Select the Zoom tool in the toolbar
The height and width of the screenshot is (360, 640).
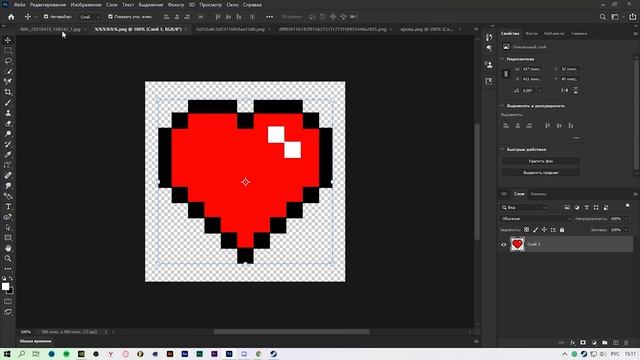[x=8, y=258]
